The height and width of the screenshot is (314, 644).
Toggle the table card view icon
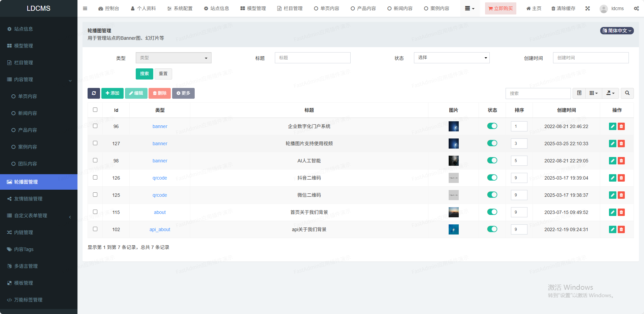pos(579,93)
